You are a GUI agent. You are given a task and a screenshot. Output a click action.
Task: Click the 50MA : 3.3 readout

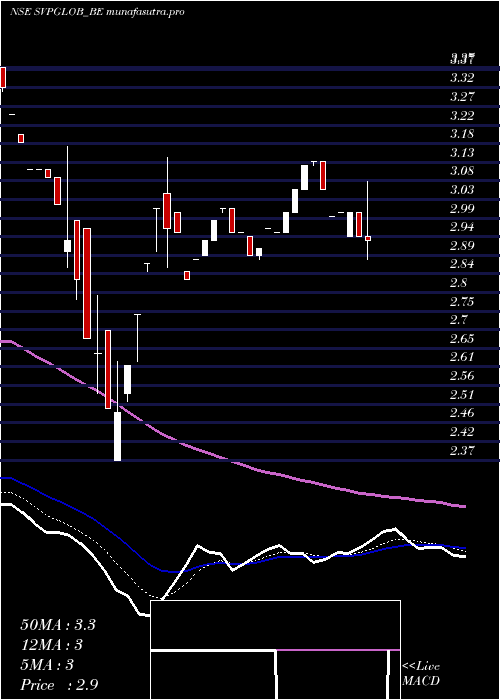click(58, 625)
